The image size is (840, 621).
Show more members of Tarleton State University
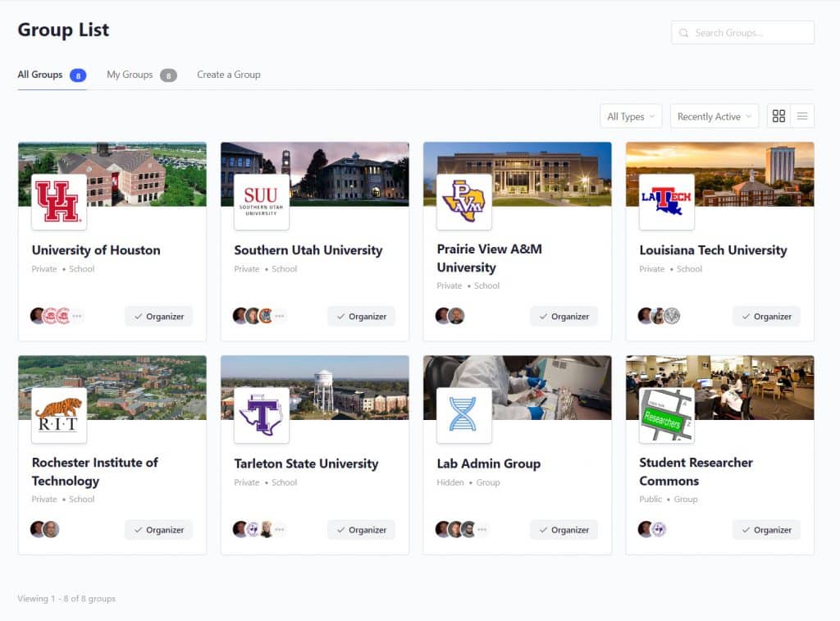coord(280,529)
